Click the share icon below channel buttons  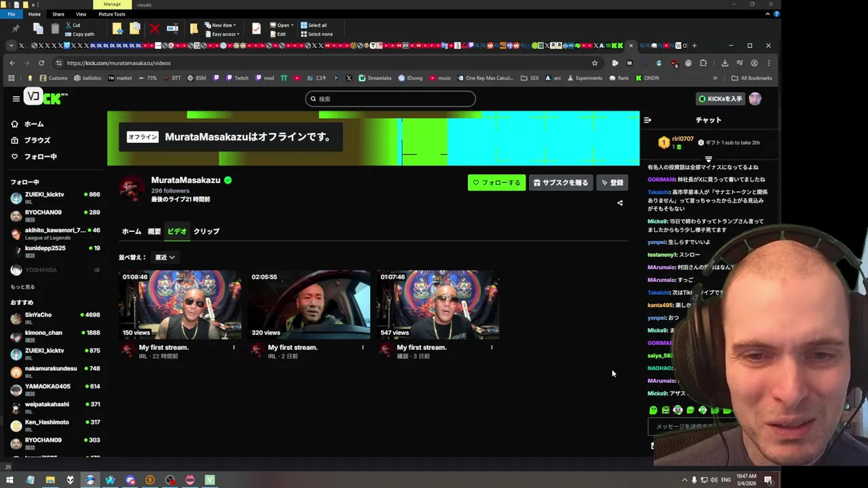620,203
